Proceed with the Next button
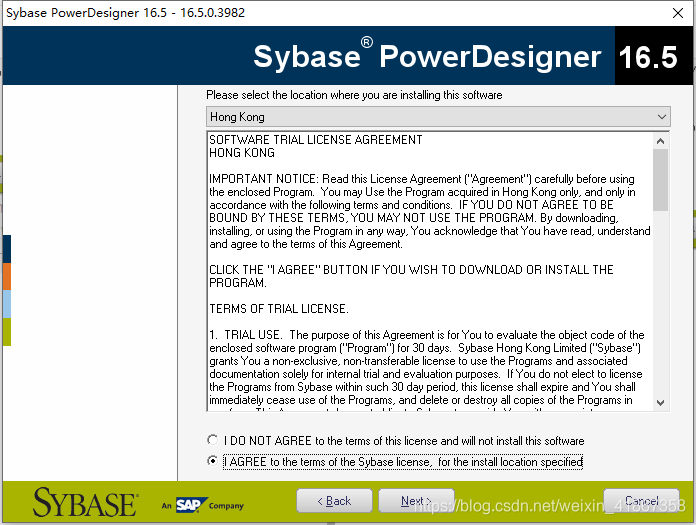696x525 pixels. (x=416, y=501)
